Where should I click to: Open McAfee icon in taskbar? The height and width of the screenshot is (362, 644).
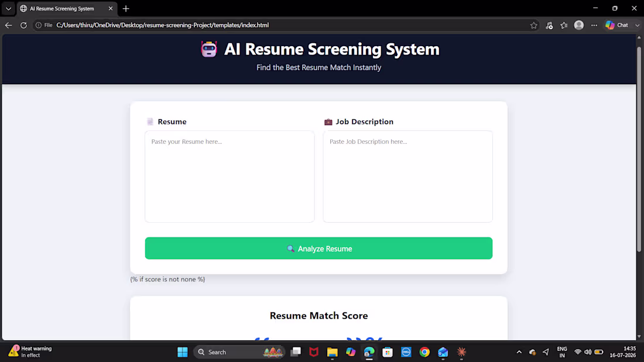(314, 352)
